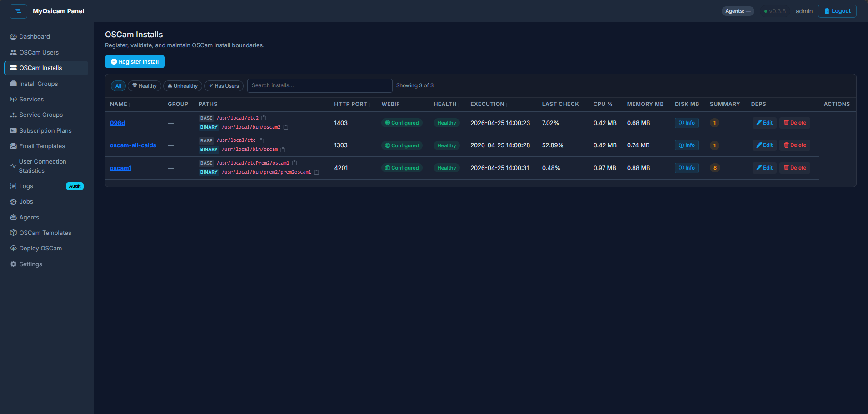
Task: Click the Register Install button
Action: (x=135, y=62)
